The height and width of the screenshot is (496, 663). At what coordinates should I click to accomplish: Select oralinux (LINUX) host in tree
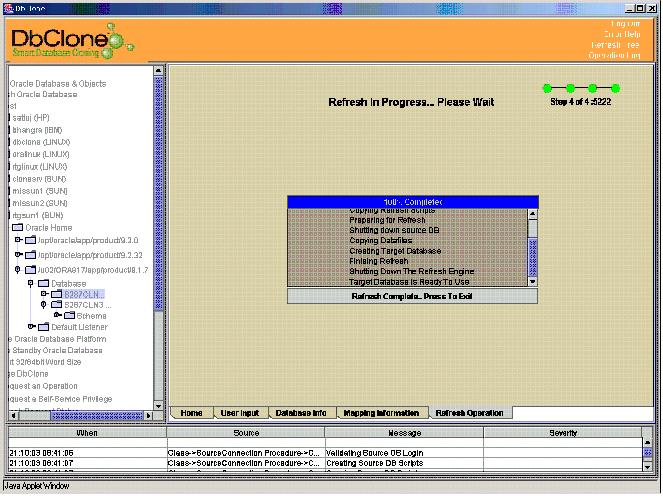(x=41, y=154)
